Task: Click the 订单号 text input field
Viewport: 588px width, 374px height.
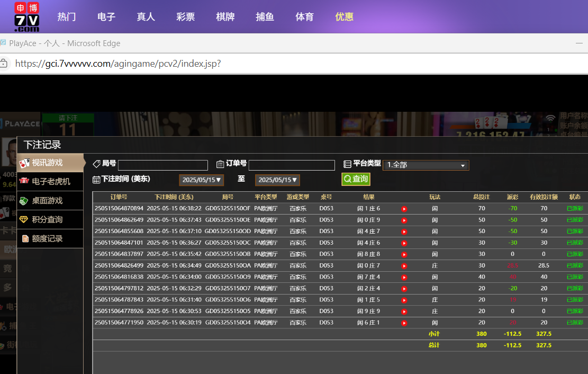Action: (292, 165)
